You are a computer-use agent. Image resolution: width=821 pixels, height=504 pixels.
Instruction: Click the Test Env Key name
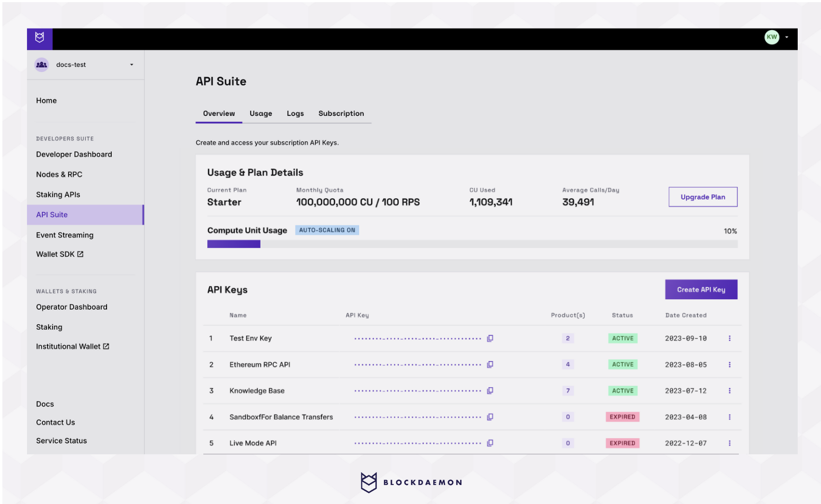click(x=251, y=338)
